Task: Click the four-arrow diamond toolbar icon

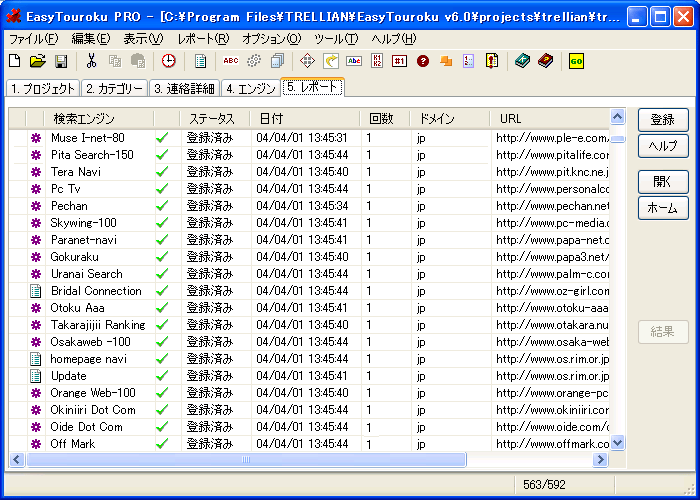Action: click(x=308, y=61)
